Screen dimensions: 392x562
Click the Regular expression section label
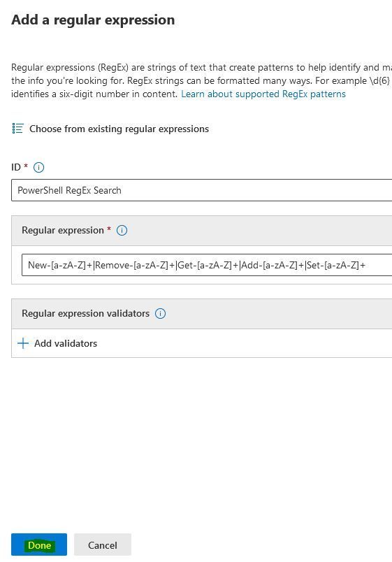(63, 230)
